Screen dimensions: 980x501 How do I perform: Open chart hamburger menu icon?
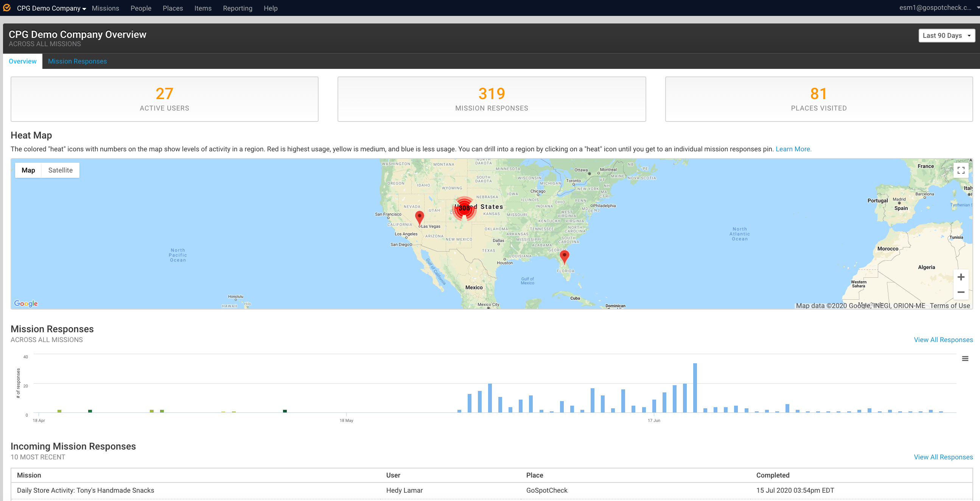(965, 358)
